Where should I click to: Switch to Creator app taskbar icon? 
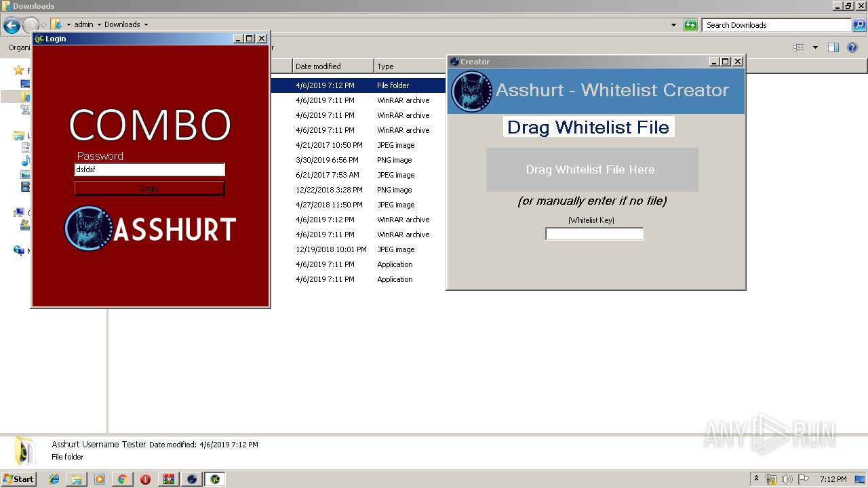192,479
